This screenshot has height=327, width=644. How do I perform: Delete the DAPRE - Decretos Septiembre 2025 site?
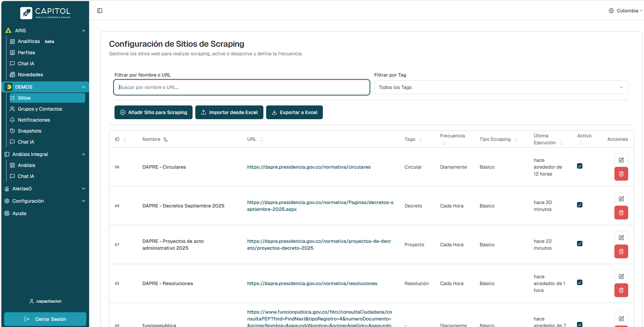[621, 213]
